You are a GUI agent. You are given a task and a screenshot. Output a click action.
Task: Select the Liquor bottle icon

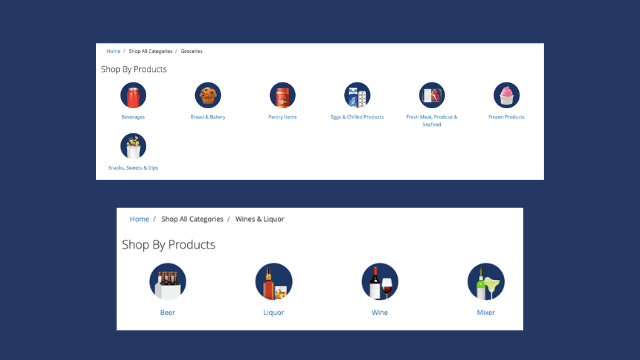coord(274,282)
